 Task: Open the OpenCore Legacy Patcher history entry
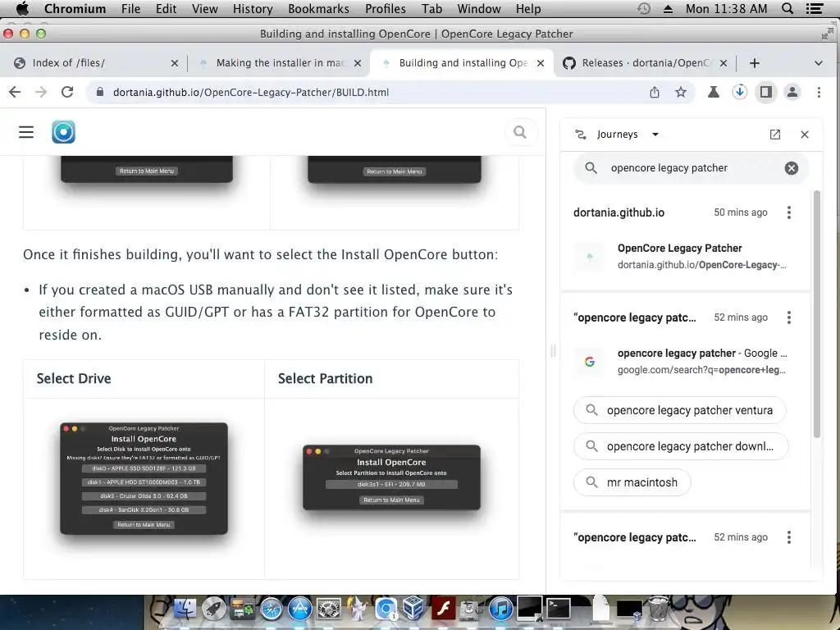point(685,256)
